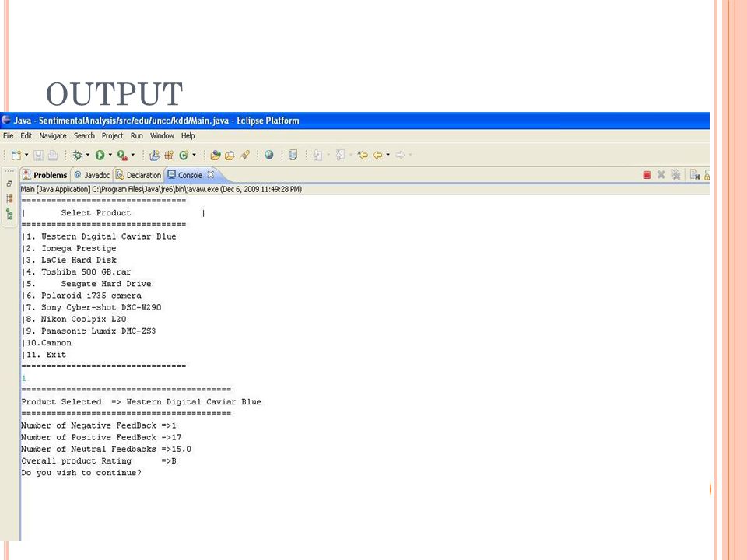Open the Window menu
747x560 pixels.
(163, 135)
